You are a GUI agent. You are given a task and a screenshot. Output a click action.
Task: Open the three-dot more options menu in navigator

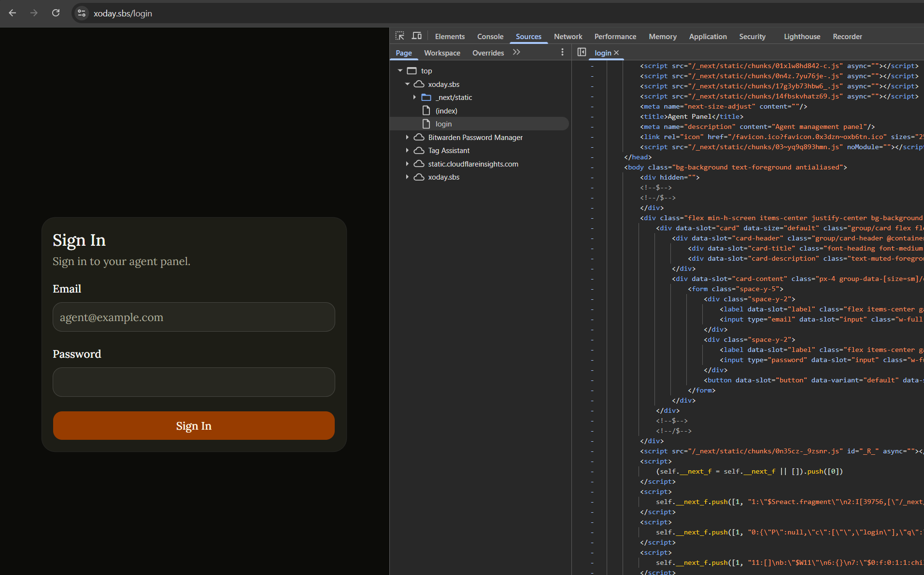point(562,52)
